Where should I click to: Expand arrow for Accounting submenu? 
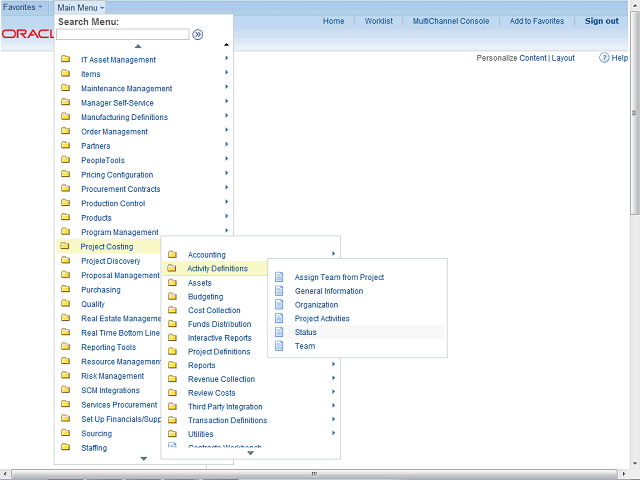pyautogui.click(x=333, y=253)
